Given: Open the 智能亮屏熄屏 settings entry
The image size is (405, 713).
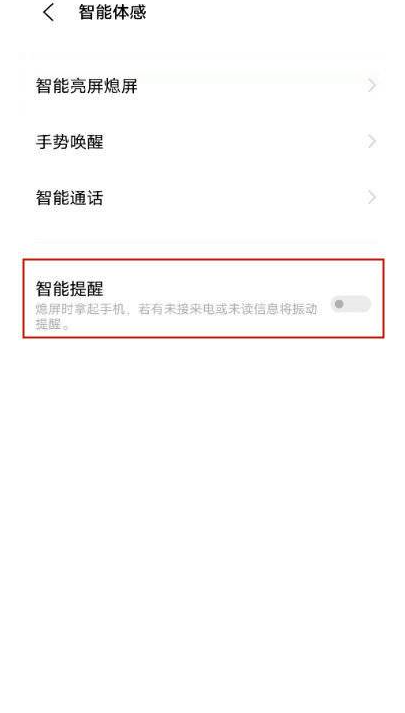Looking at the screenshot, I should [203, 85].
